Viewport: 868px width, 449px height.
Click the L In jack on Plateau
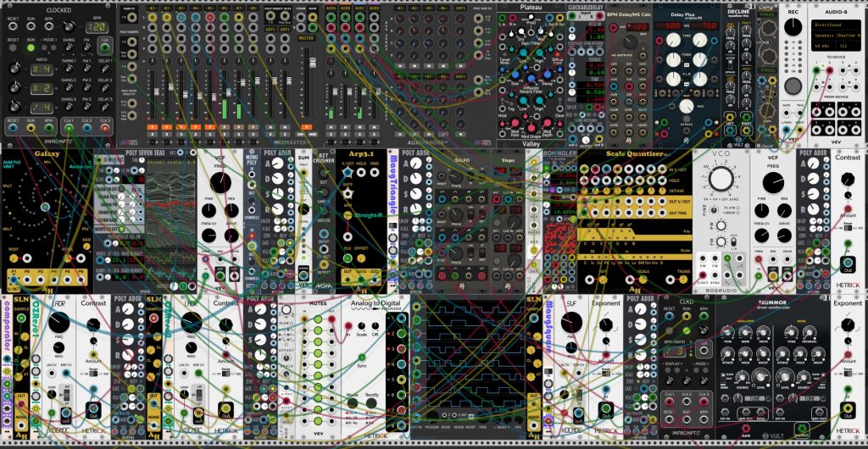click(x=503, y=18)
